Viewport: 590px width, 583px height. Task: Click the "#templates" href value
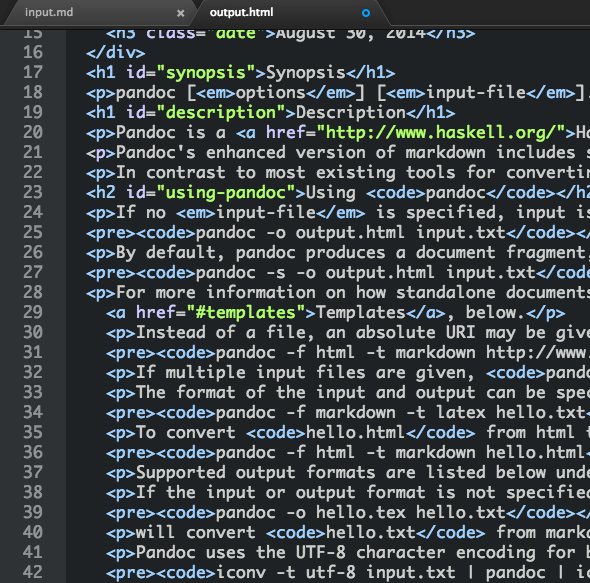click(246, 313)
